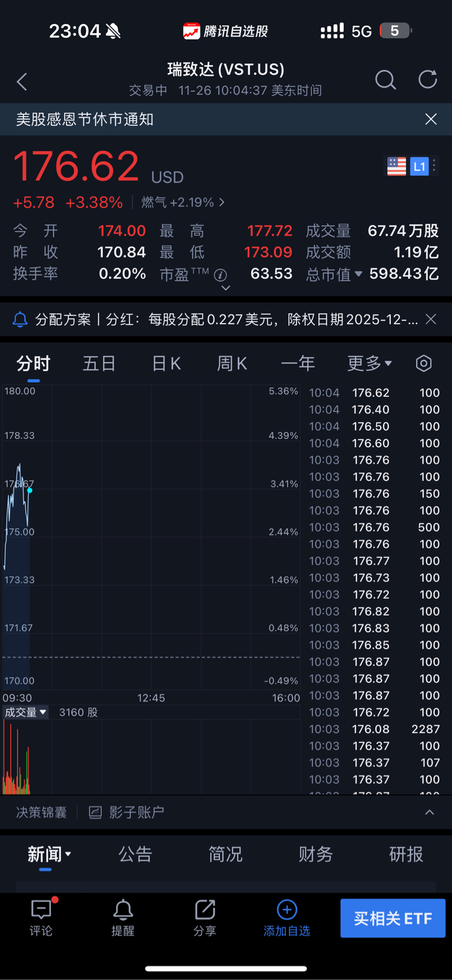Switch to the 周K chart tab
Viewport: 452px width, 980px height.
232,364
